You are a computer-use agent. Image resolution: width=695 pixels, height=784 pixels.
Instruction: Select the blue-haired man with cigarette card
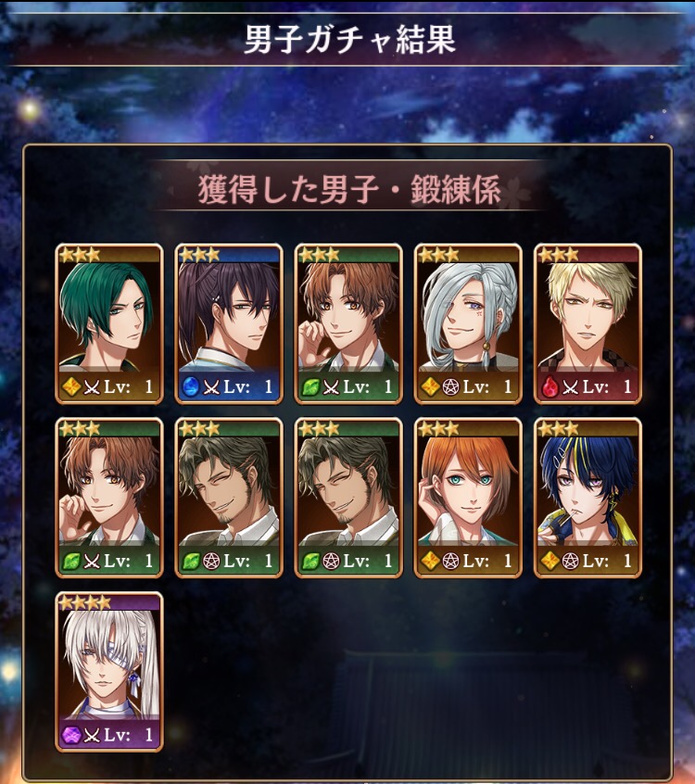(x=588, y=498)
